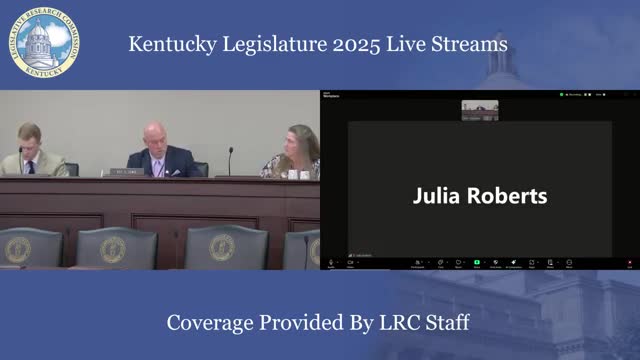The image size is (640, 360).
Task: Click the Julia Roberts speaker tile
Action: pyautogui.click(x=480, y=189)
